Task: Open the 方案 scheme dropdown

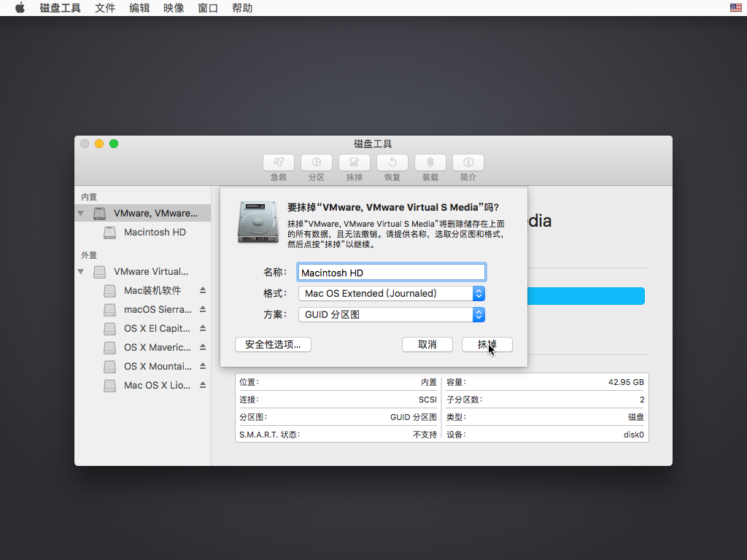Action: (392, 315)
